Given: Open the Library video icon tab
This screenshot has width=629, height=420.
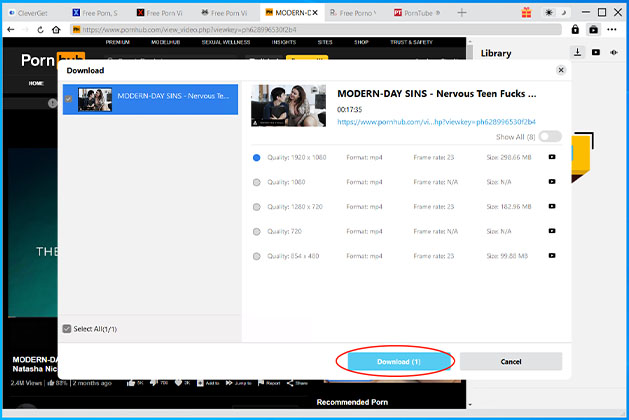Looking at the screenshot, I should (595, 52).
